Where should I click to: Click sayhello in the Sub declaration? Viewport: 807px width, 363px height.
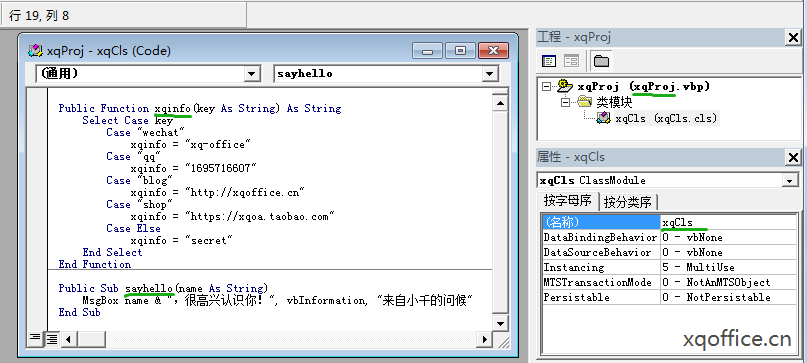point(149,288)
